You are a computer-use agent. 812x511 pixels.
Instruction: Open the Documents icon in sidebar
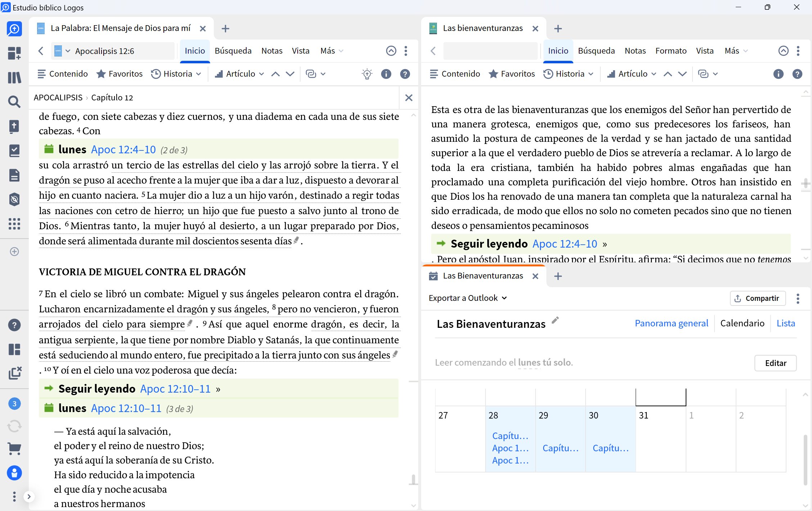click(x=14, y=175)
